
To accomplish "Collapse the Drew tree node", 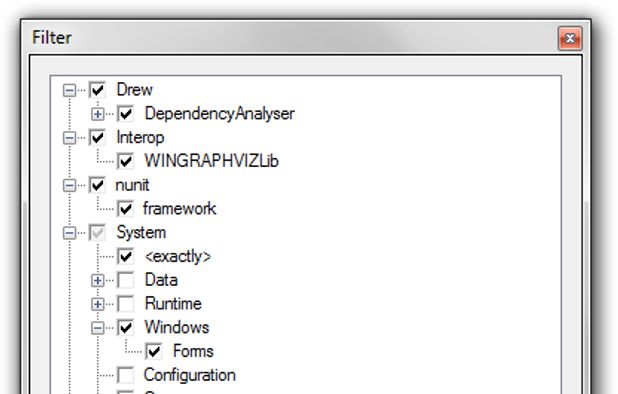I will click(x=69, y=91).
